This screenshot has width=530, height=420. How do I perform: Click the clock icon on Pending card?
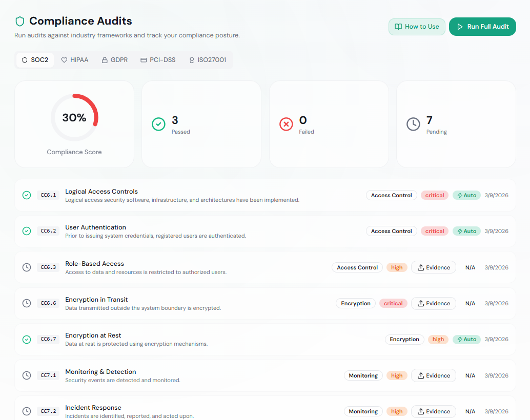point(413,124)
